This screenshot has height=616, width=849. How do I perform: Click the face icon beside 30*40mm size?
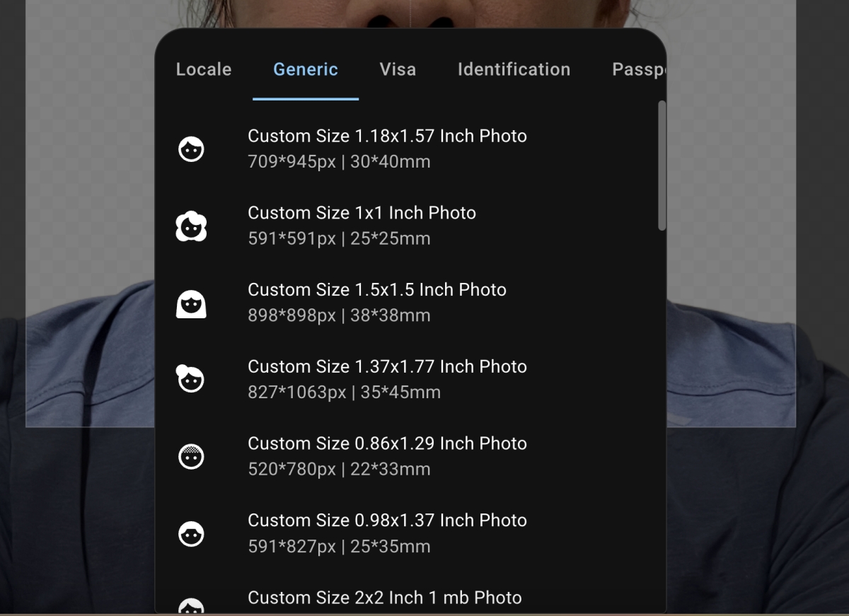(x=191, y=149)
